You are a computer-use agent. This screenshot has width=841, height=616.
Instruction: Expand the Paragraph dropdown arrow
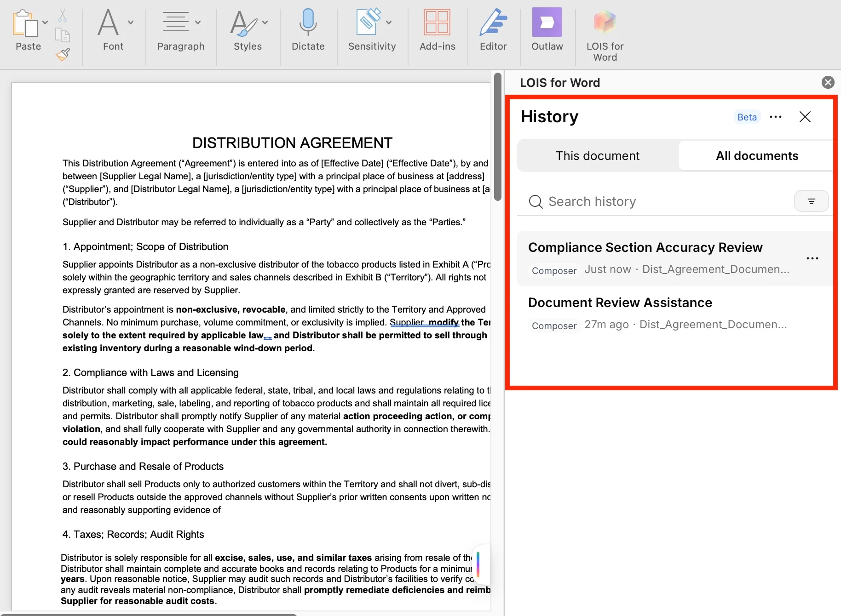pos(198,22)
